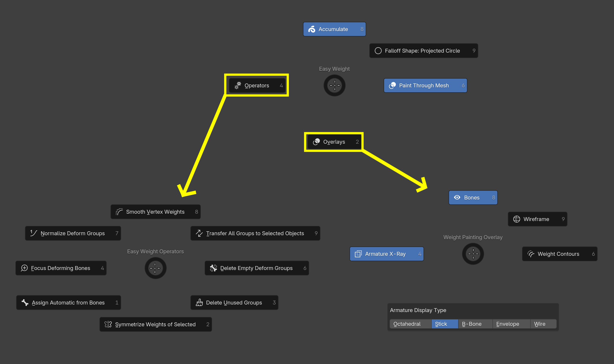Toggle the Bones visibility overlay

473,197
